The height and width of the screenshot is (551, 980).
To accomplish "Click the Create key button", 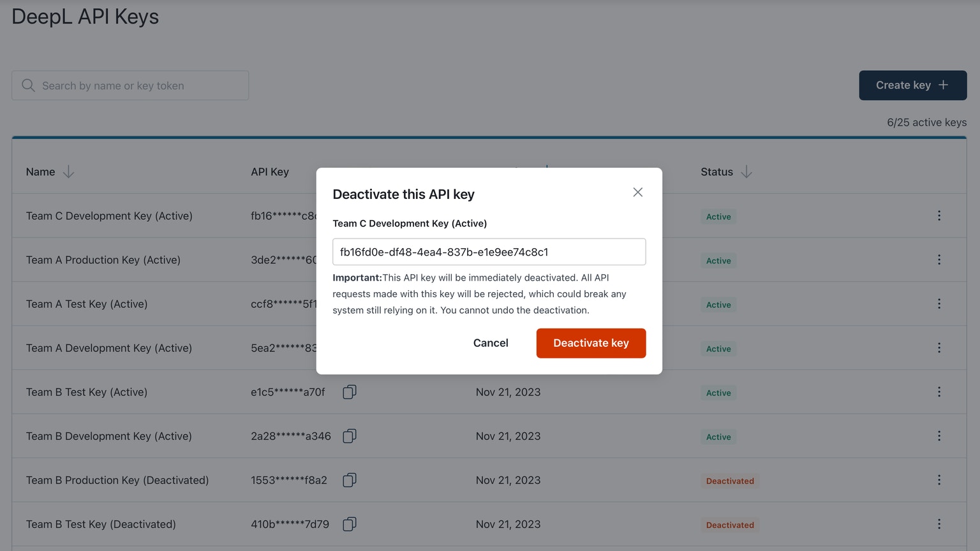I will point(912,85).
